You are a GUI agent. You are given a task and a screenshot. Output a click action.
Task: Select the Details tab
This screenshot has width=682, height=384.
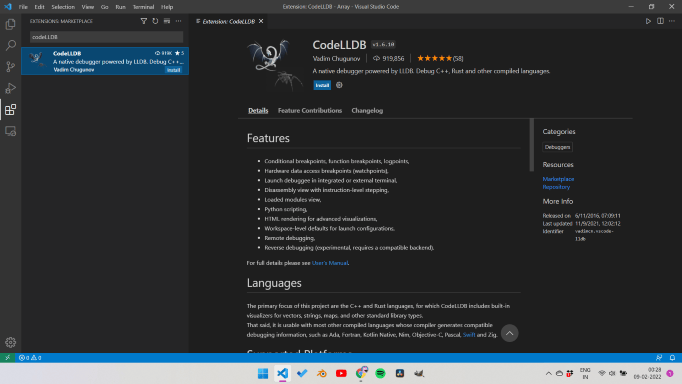click(258, 110)
